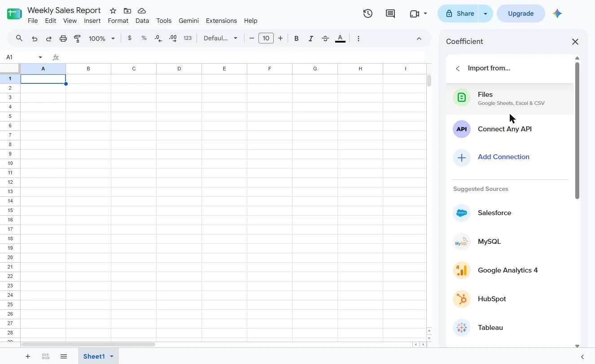
Task: Toggle italic formatting
Action: coord(311,39)
